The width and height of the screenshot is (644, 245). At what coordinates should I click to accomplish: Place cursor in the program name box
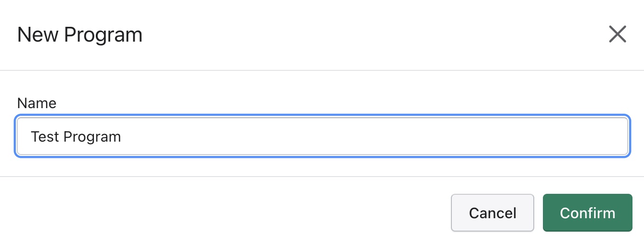tap(322, 137)
